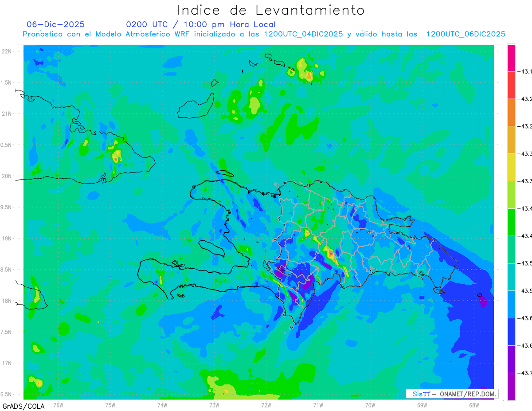Click the '-43.7' colorbar label
This screenshot has width=532, height=411.
(526, 373)
